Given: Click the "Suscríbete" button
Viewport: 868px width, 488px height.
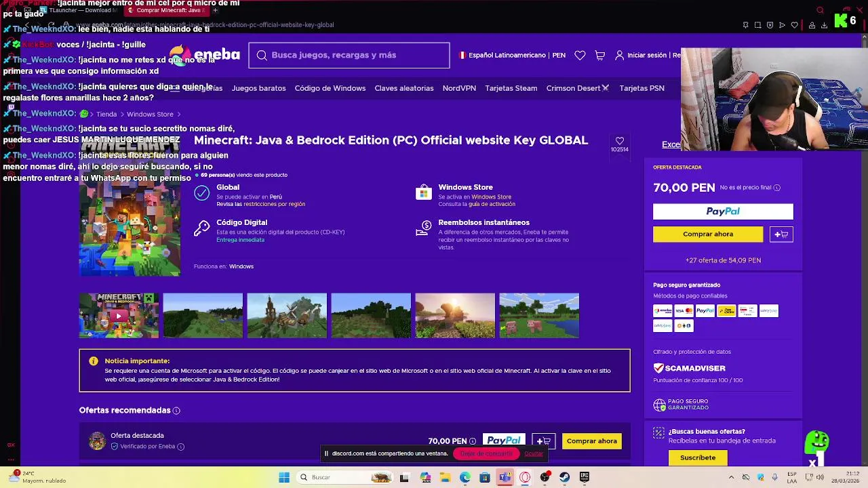Looking at the screenshot, I should [698, 458].
